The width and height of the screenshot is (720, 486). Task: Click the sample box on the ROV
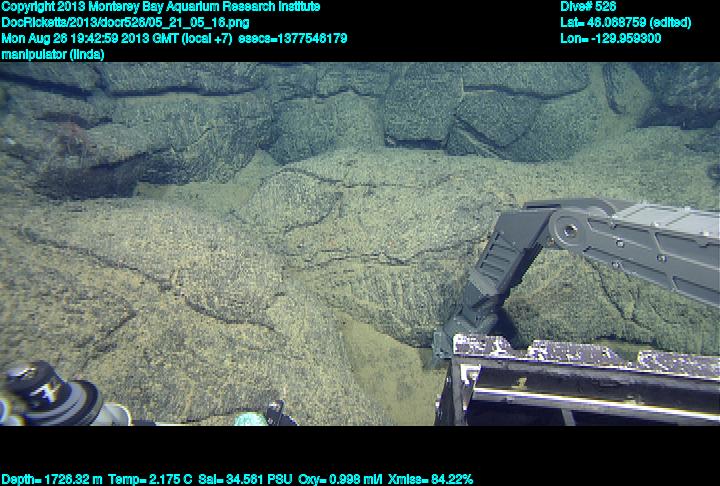pos(579,380)
